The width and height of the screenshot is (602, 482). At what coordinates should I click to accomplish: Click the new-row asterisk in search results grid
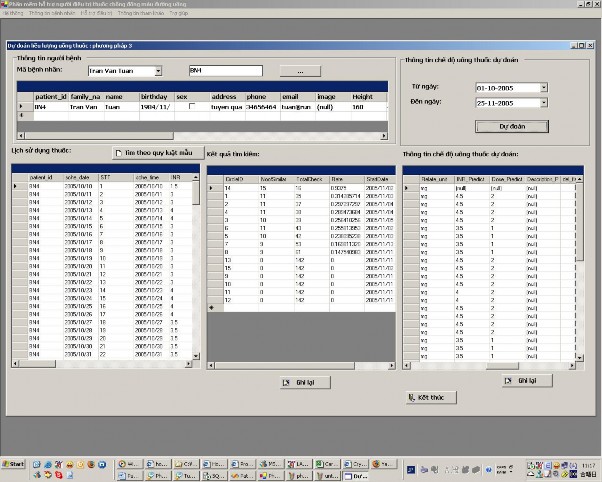211,308
